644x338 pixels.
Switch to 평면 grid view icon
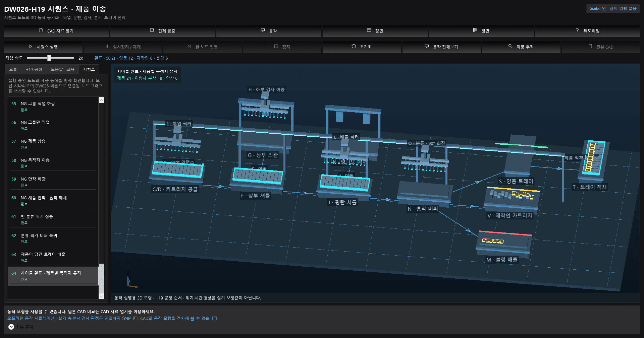coord(475,30)
